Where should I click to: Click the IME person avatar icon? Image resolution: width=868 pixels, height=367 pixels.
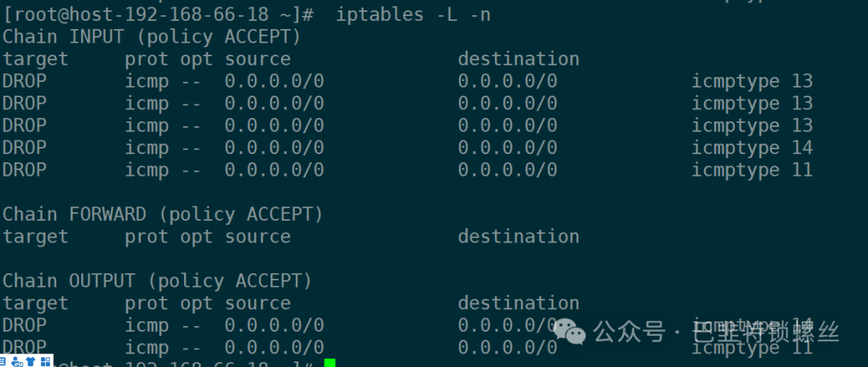[x=16, y=361]
